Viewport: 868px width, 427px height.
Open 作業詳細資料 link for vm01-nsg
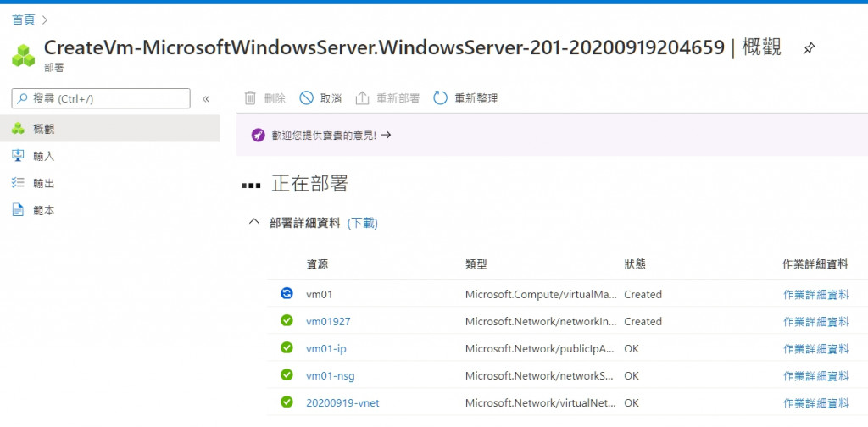point(816,375)
